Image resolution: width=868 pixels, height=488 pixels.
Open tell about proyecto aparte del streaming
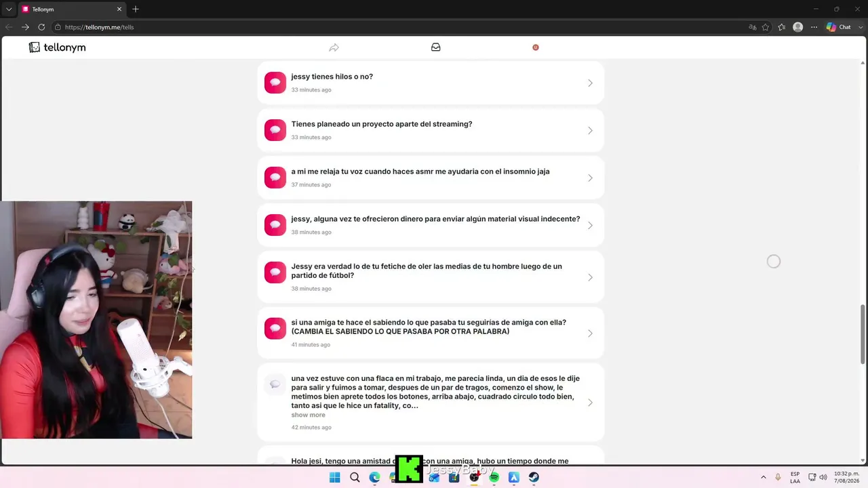pyautogui.click(x=431, y=130)
